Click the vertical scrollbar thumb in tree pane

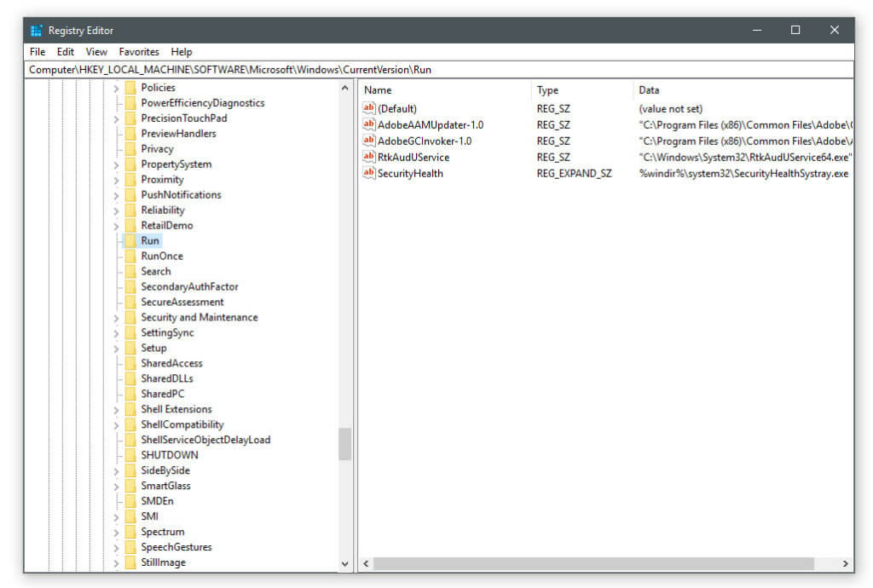point(344,444)
